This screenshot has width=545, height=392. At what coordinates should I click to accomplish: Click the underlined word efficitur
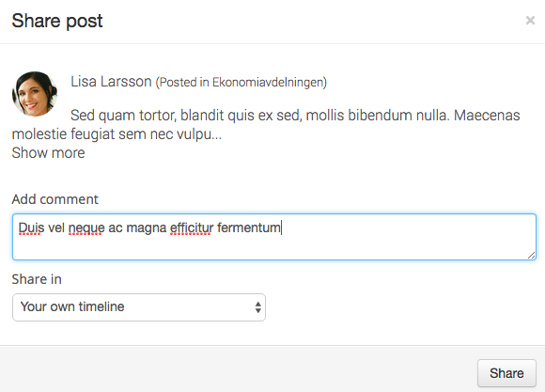click(192, 228)
